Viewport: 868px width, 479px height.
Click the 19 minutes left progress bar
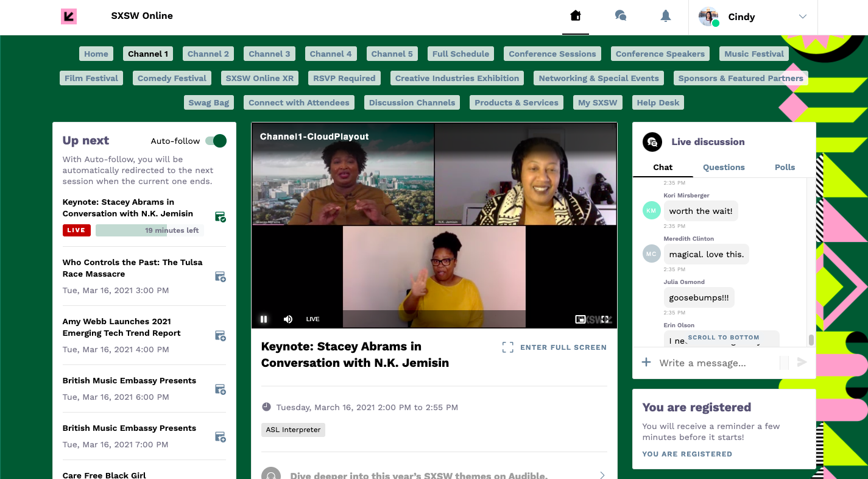[x=150, y=230]
